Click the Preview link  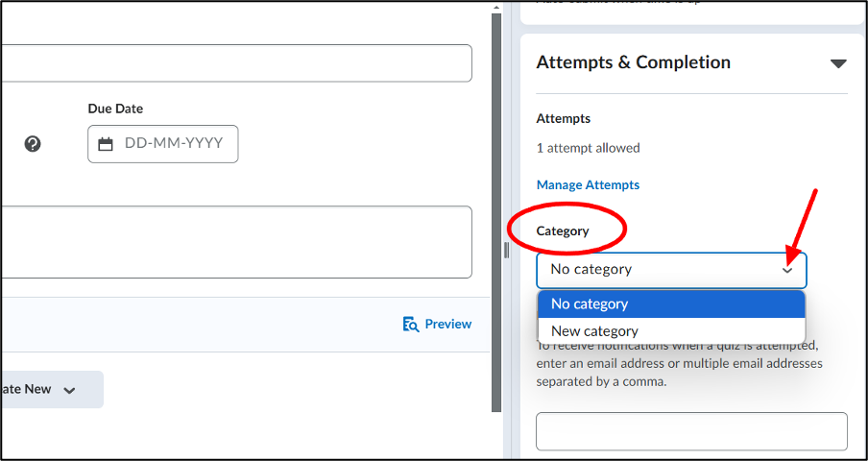tap(448, 325)
